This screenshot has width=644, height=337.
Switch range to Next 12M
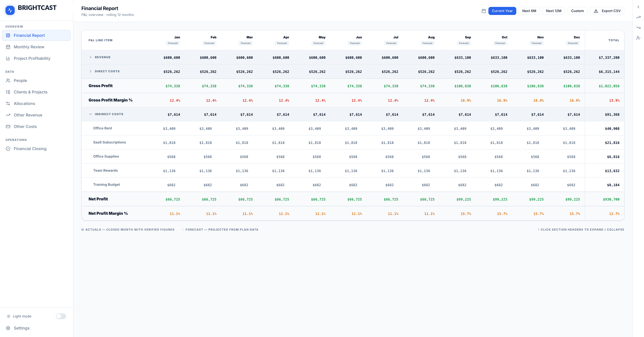(x=554, y=11)
